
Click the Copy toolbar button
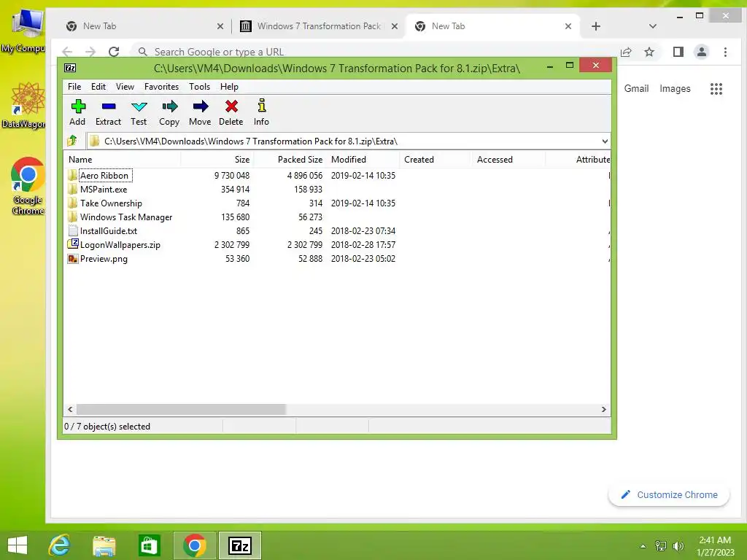click(169, 112)
